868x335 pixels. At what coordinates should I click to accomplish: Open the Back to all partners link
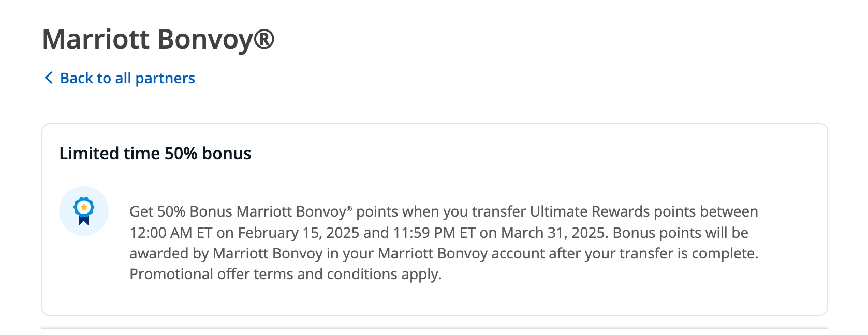click(120, 78)
